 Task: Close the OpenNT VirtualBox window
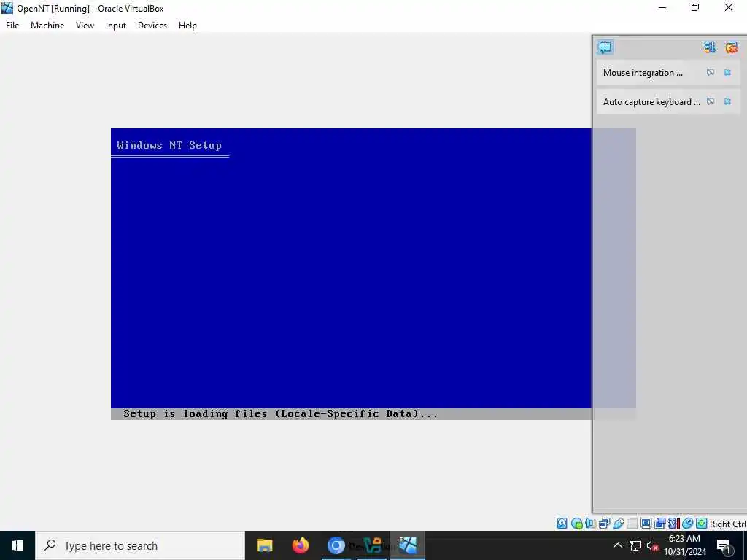click(x=729, y=8)
